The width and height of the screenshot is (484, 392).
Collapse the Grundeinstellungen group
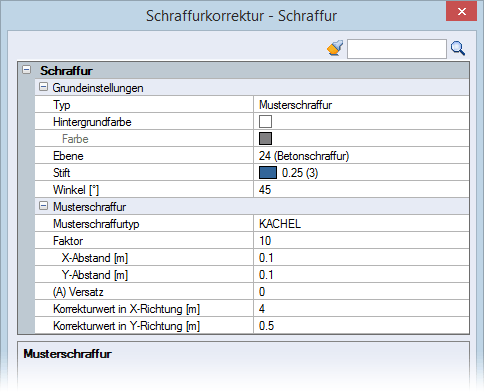click(43, 87)
